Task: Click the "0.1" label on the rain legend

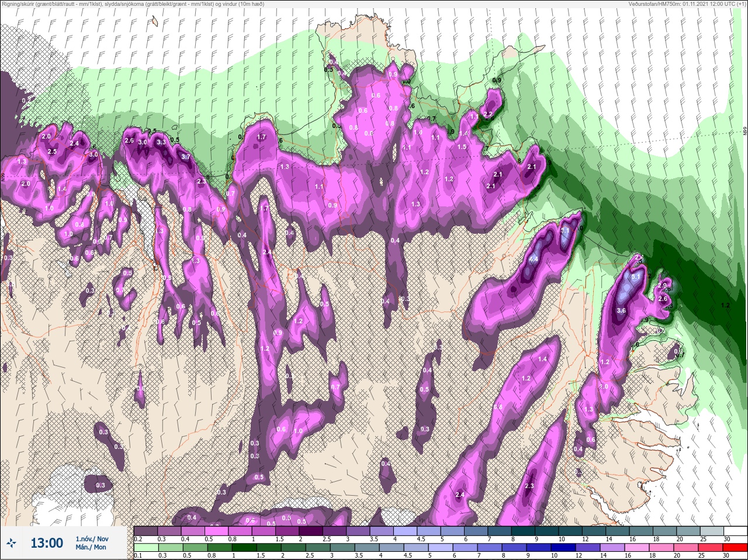Action: (x=138, y=556)
